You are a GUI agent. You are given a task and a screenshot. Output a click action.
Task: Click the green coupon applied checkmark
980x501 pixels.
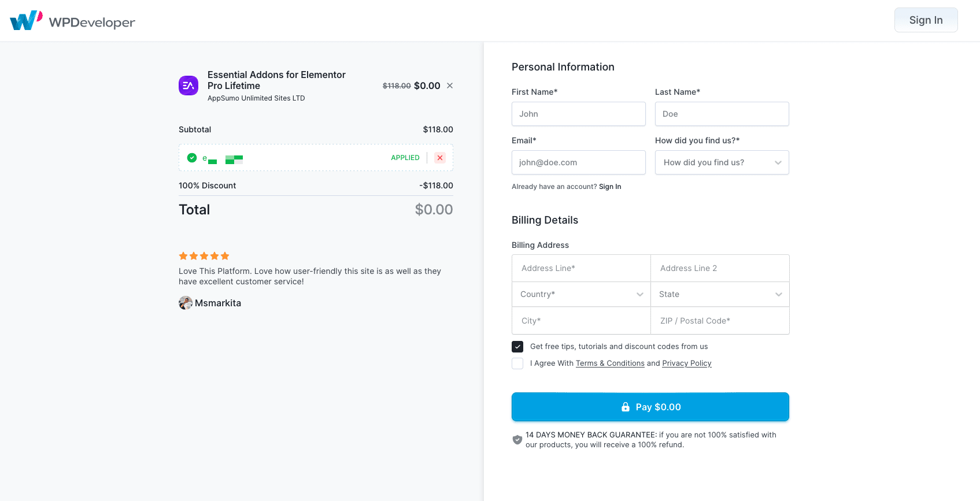192,158
